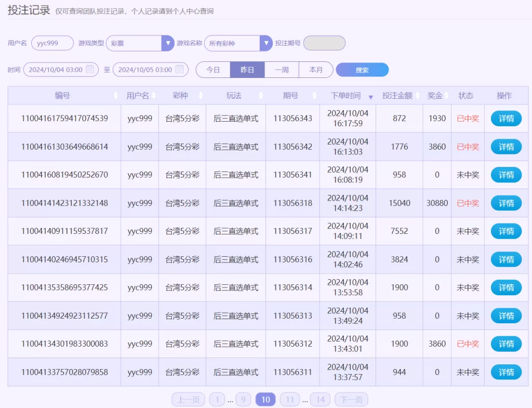Click order time 2024/10/04 13:49:24
The image size is (532, 408).
(x=348, y=315)
